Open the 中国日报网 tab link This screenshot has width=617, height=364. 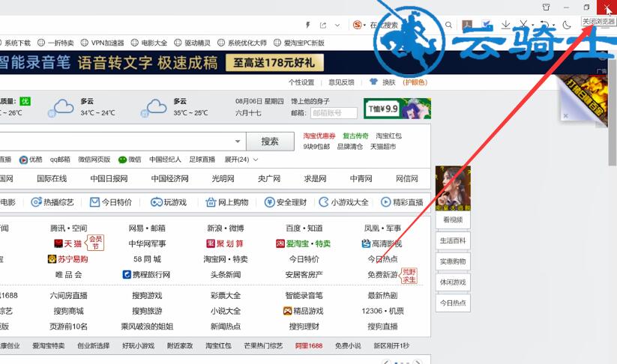pos(109,178)
